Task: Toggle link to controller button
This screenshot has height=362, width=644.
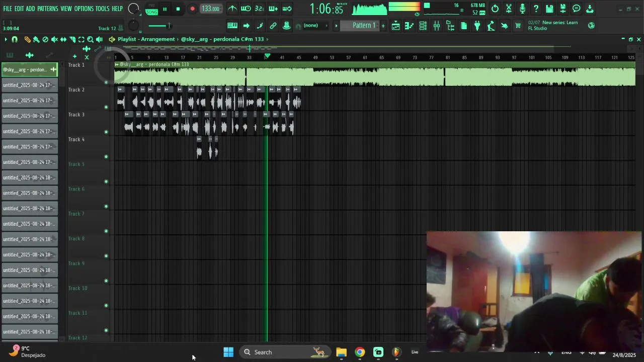Action: (x=273, y=26)
